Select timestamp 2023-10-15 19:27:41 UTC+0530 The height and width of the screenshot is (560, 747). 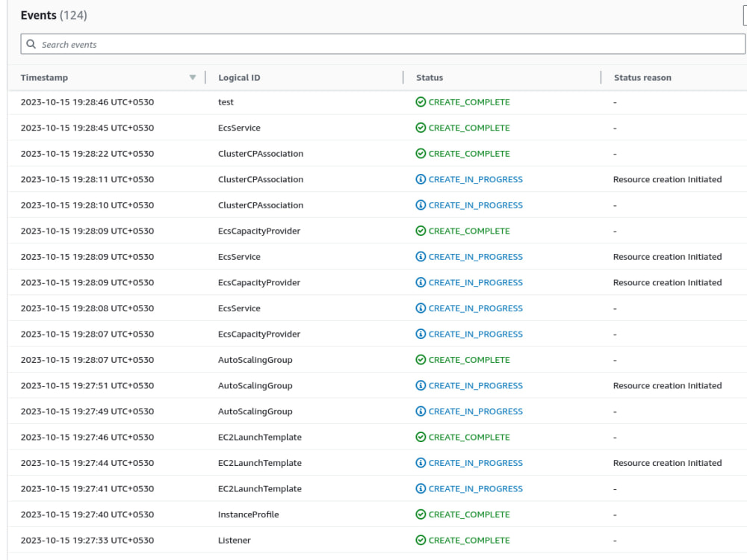click(87, 488)
